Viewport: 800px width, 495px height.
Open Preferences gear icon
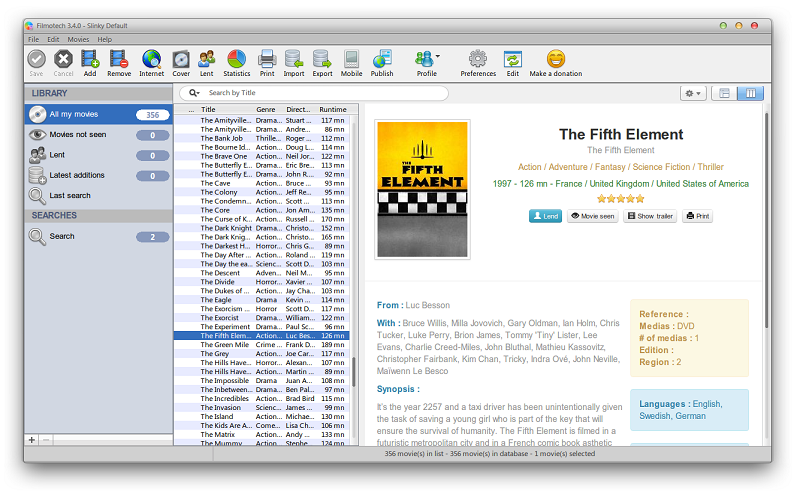pos(478,63)
